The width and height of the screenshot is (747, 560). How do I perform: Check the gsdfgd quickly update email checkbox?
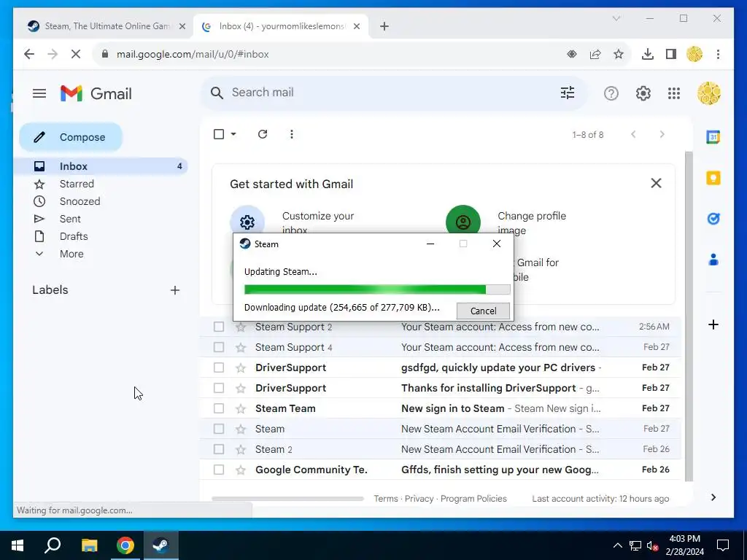pyautogui.click(x=219, y=367)
